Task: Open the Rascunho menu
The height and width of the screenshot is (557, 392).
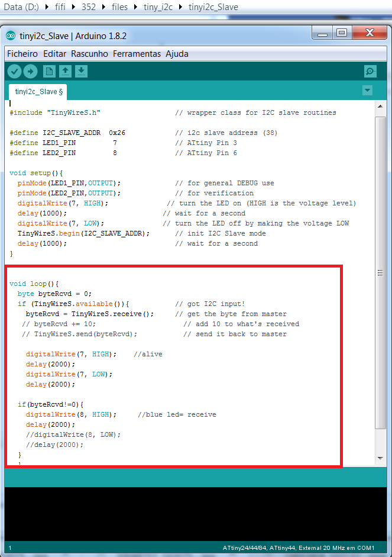Action: [89, 54]
